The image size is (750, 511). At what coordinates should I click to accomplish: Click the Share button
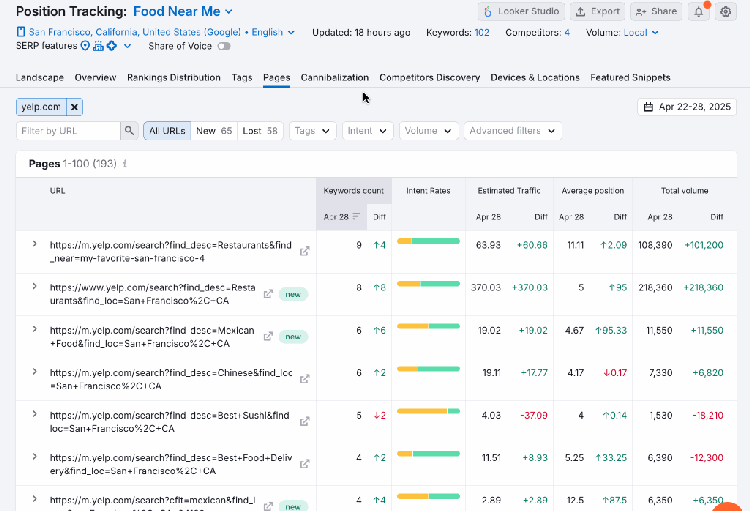pyautogui.click(x=657, y=11)
